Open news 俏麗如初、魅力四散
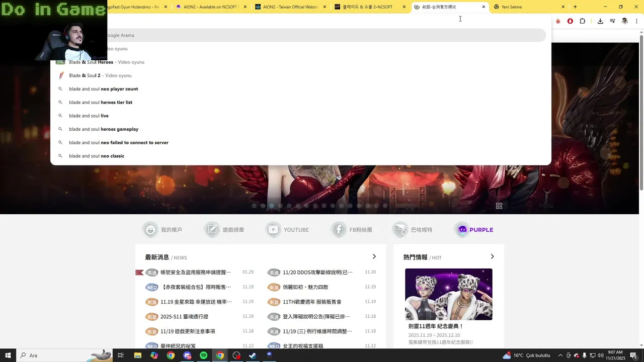 [305, 287]
